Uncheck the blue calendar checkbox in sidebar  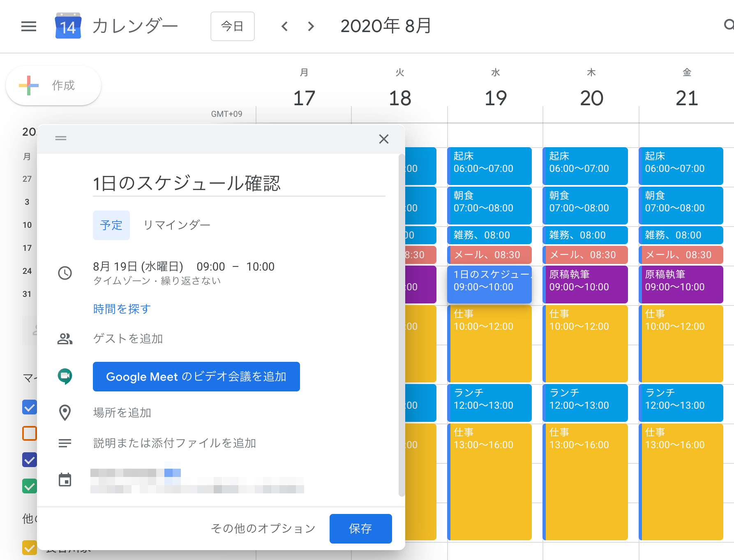pyautogui.click(x=29, y=407)
